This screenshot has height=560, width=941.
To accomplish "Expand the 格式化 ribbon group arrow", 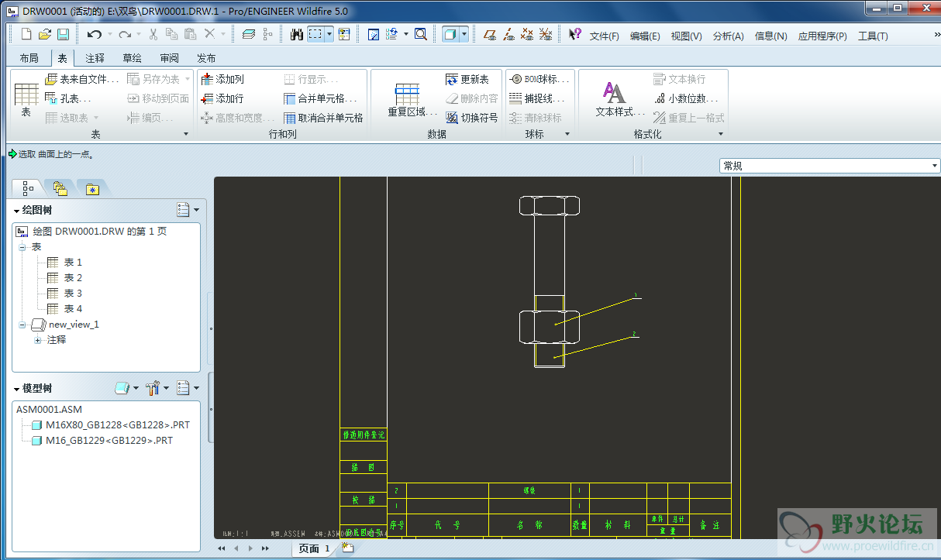I will click(721, 134).
